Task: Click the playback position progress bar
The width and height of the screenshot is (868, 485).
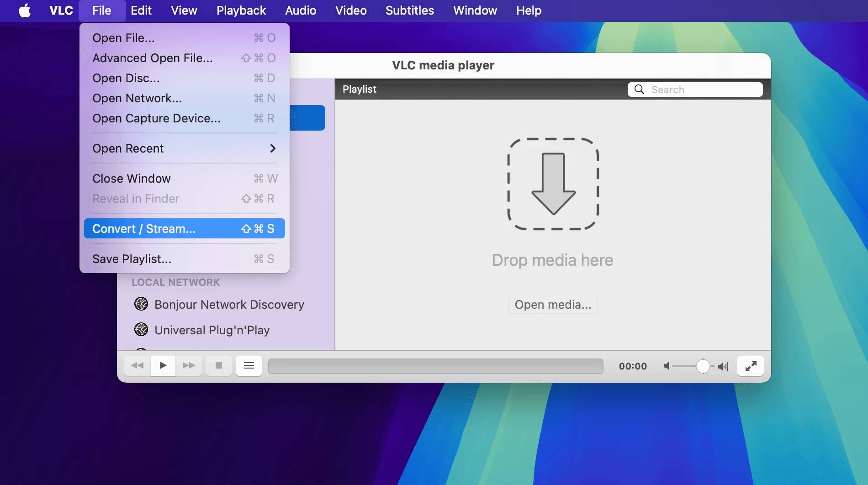Action: click(436, 366)
